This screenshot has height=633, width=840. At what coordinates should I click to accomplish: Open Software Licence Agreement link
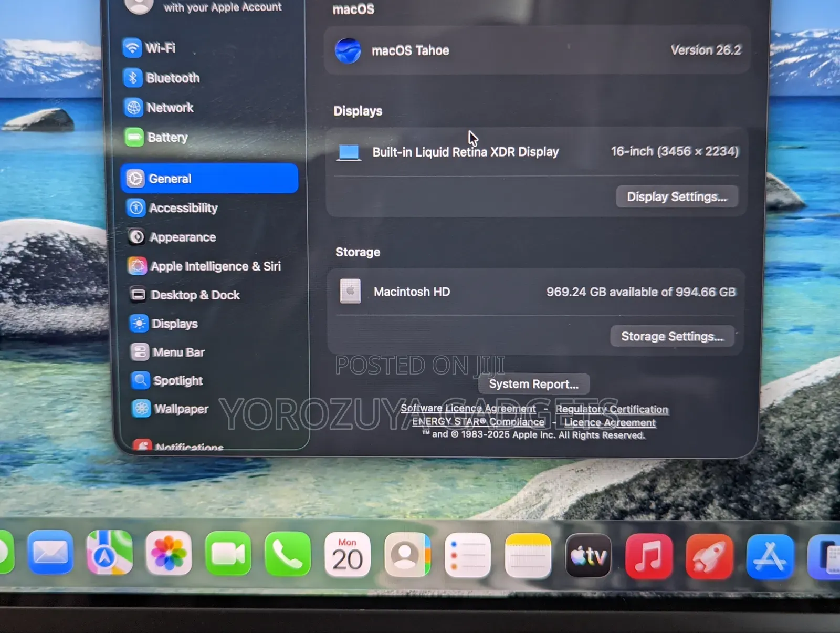point(468,408)
